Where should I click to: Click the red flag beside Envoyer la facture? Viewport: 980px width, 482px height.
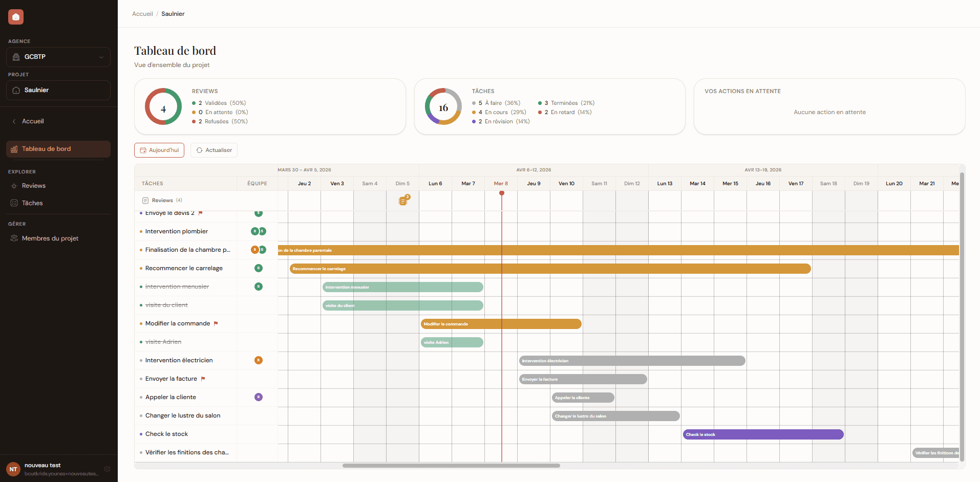pyautogui.click(x=203, y=379)
